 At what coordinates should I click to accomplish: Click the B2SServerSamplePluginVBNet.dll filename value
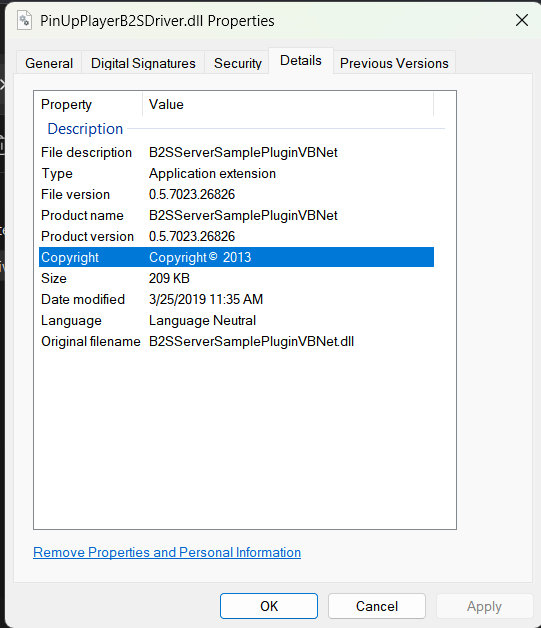click(251, 341)
